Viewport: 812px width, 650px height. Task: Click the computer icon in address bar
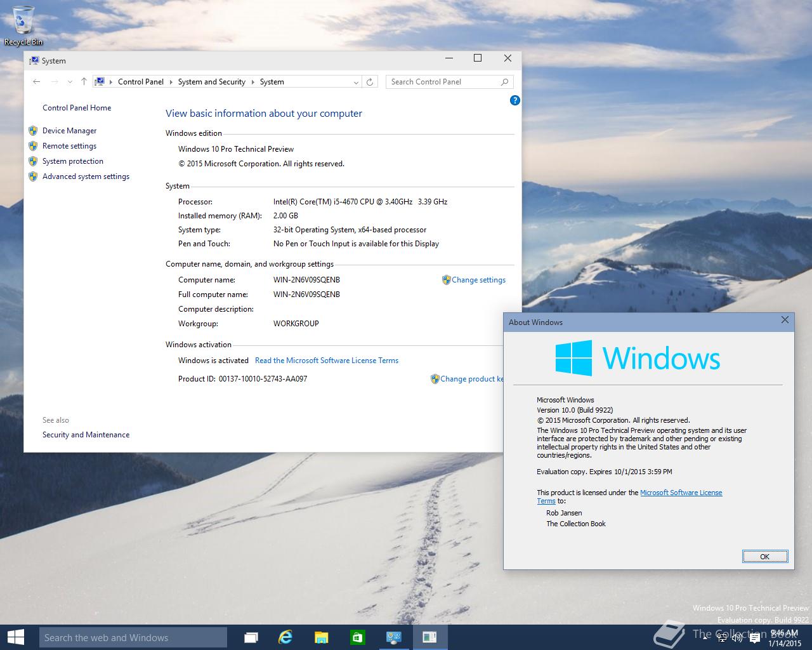point(100,82)
